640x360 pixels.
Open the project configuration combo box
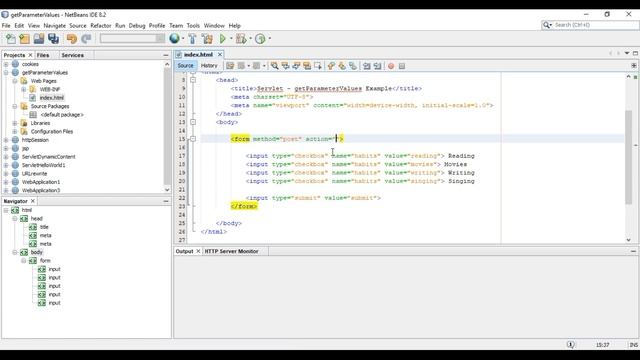pyautogui.click(x=132, y=39)
